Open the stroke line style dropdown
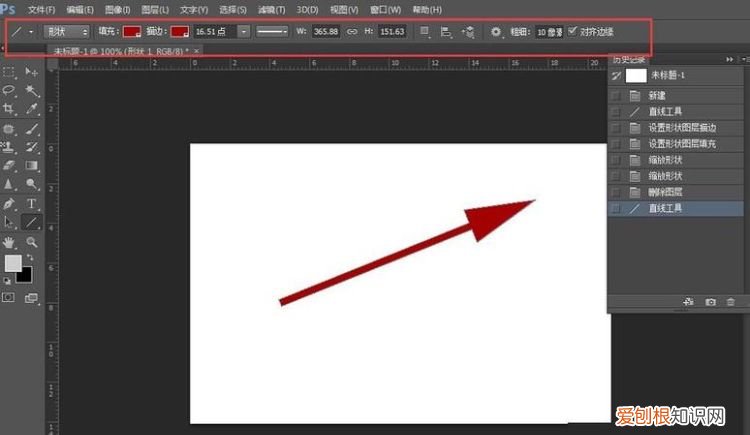750x435 pixels. [272, 32]
